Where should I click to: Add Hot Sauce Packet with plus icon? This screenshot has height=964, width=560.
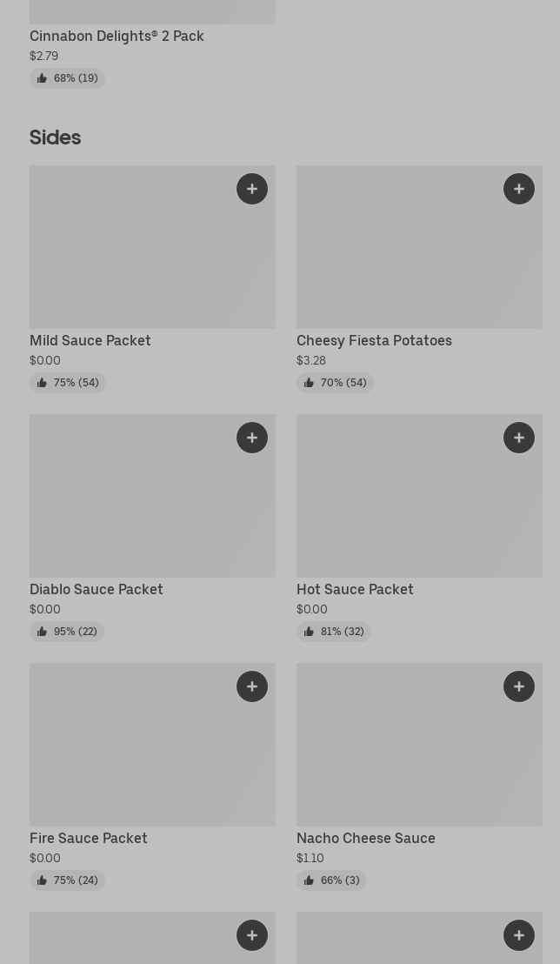coord(519,438)
